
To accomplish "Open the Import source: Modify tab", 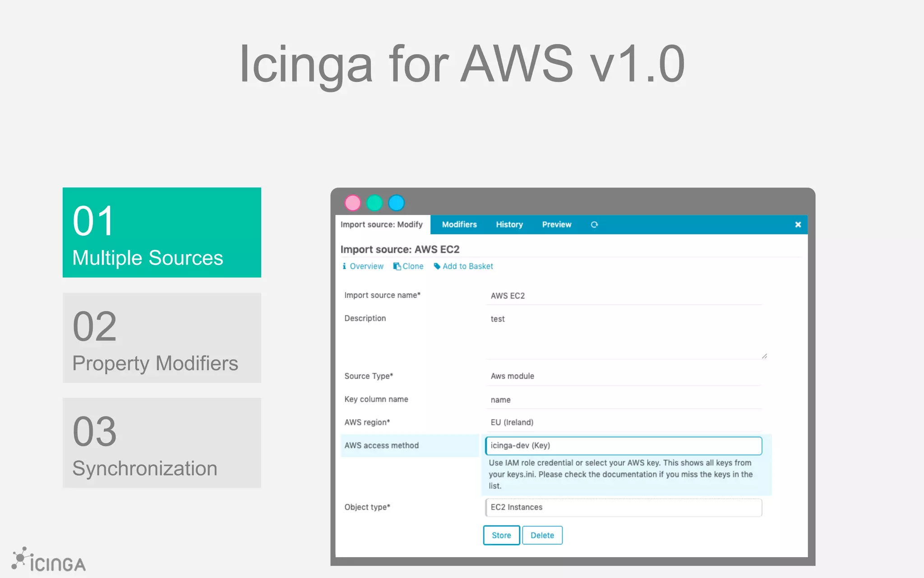I will [382, 224].
